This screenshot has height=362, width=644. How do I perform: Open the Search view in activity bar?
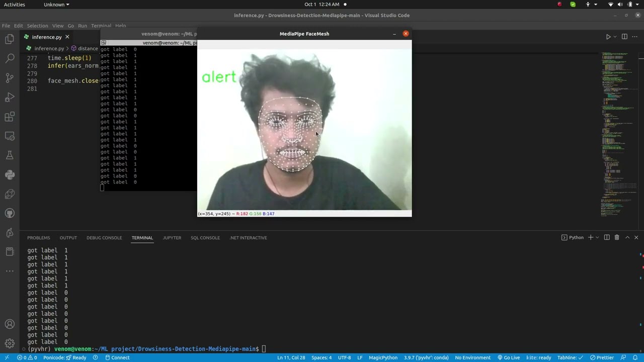click(x=10, y=59)
